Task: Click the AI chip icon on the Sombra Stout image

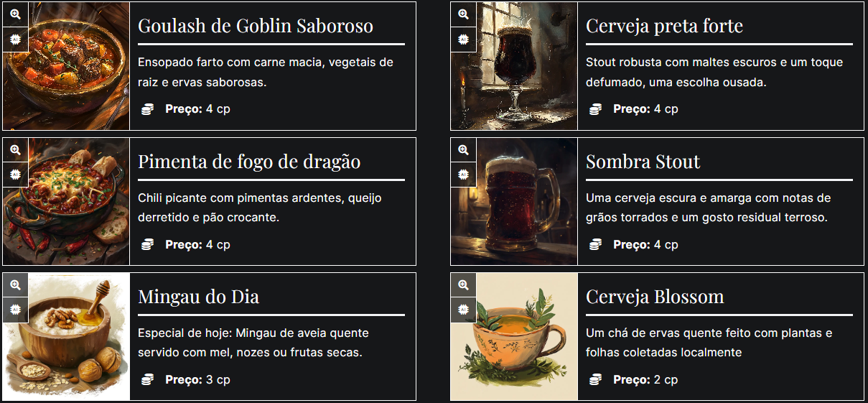Action: pos(463,175)
